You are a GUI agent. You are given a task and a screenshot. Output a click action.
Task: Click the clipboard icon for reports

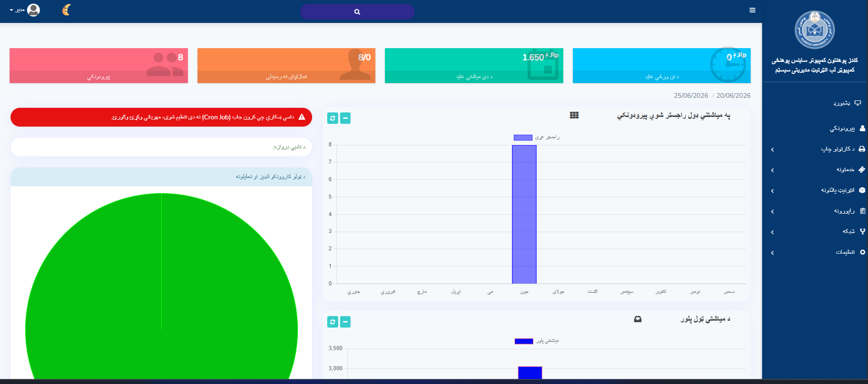coord(863,211)
